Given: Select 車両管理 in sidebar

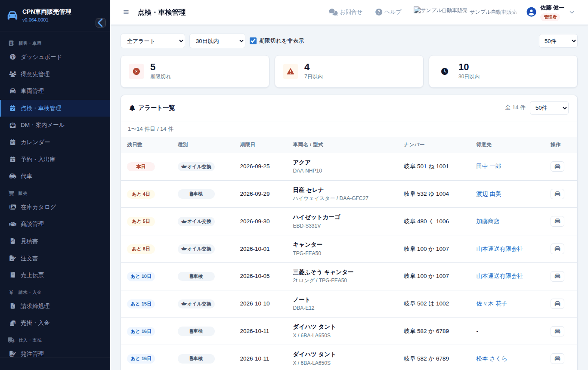Looking at the screenshot, I should tap(55, 91).
